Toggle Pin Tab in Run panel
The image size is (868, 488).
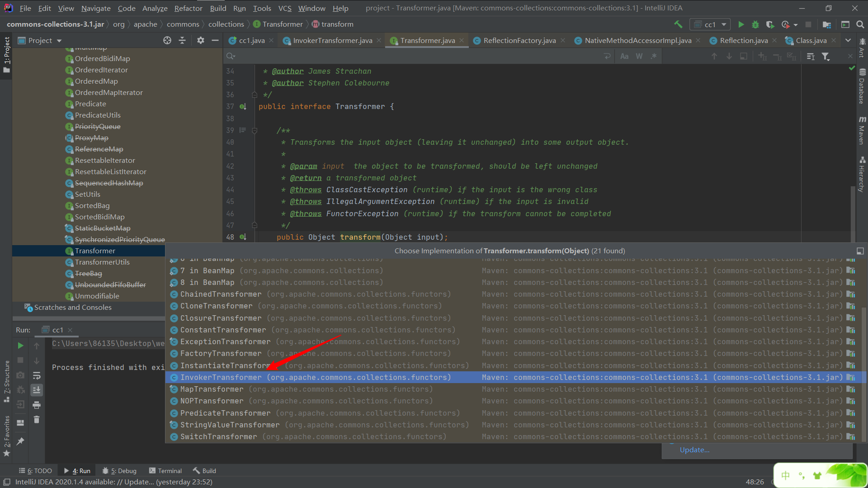pos(20,441)
